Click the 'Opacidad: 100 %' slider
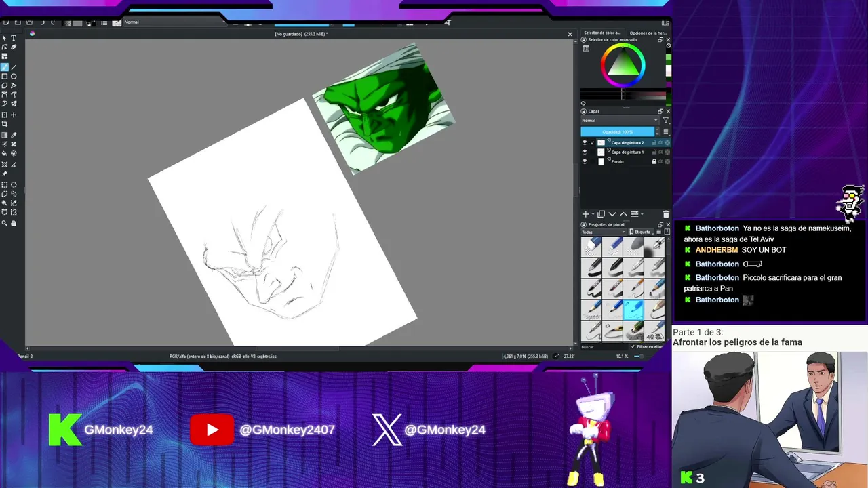The image size is (868, 488). pyautogui.click(x=618, y=131)
